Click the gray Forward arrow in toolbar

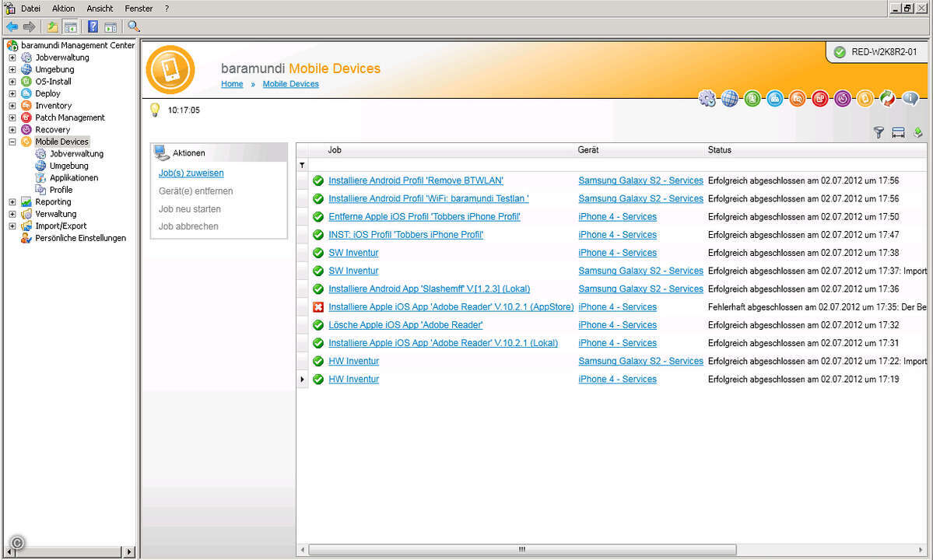pyautogui.click(x=29, y=26)
